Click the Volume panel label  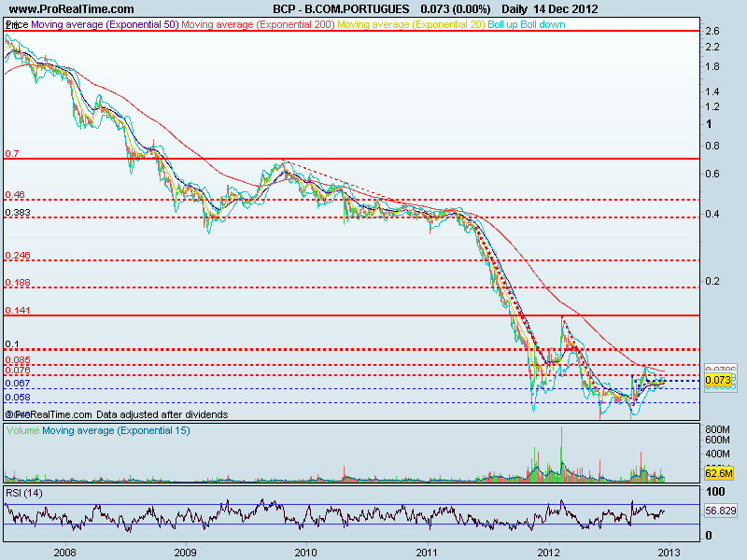(x=22, y=430)
